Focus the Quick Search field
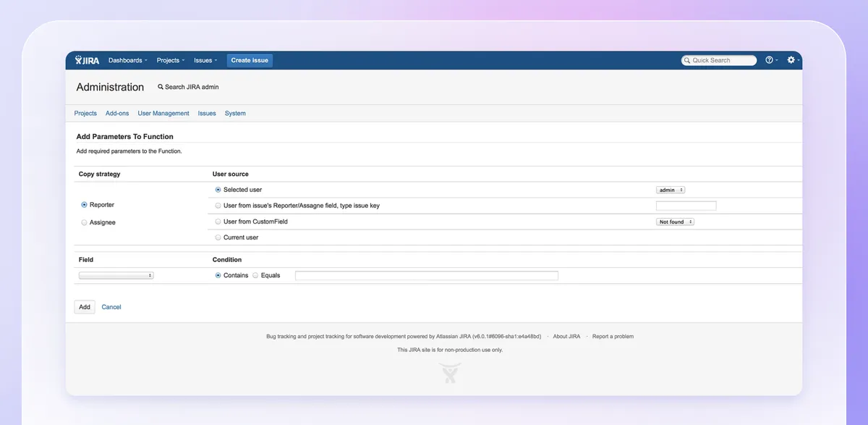868x425 pixels. coord(719,60)
